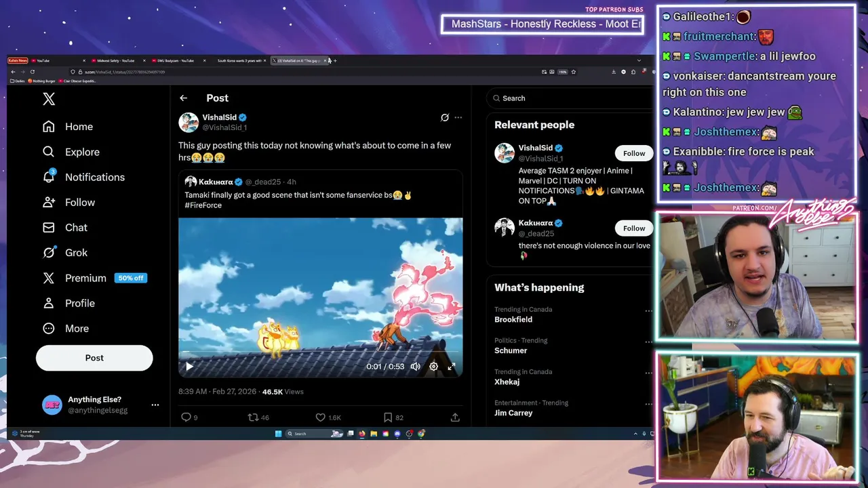Click the white Post button
The width and height of the screenshot is (868, 488).
click(94, 358)
